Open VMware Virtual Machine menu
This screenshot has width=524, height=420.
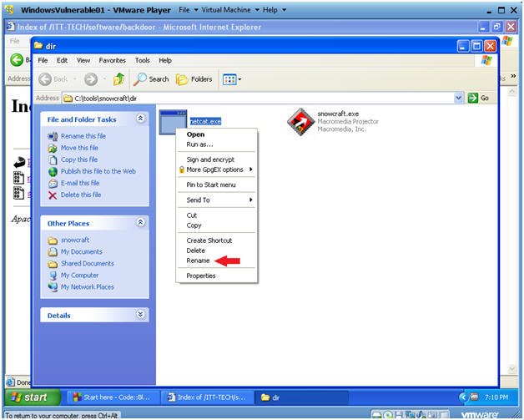(x=230, y=10)
